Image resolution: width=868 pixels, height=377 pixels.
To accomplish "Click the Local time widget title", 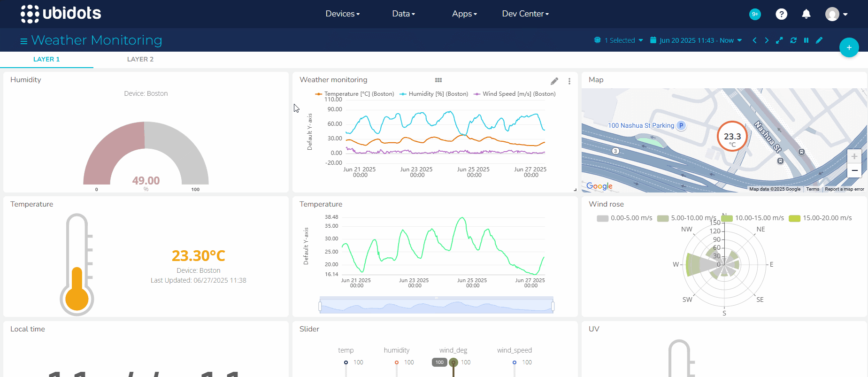I will (28, 329).
